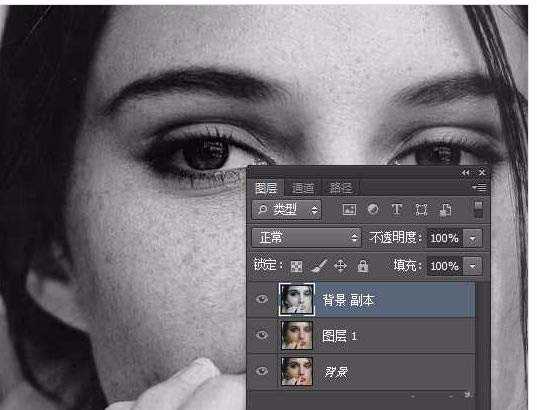Viewport: 537px width, 410px height.
Task: Select the 背景 layer name
Action: (336, 372)
